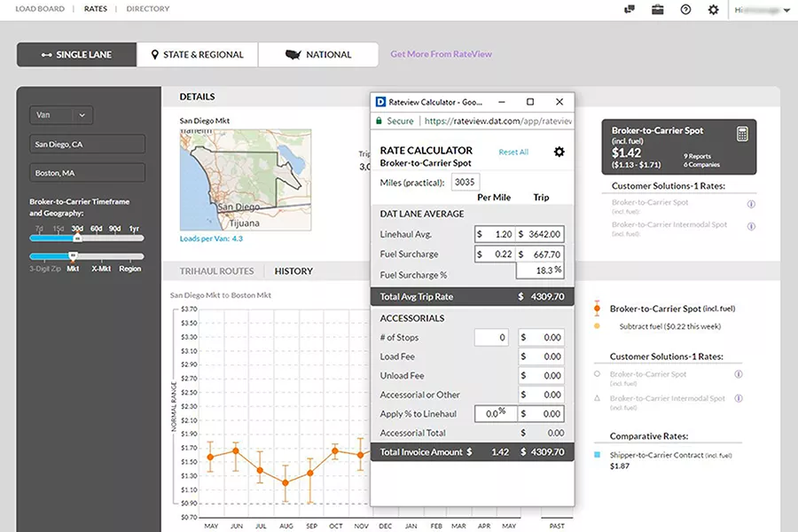The width and height of the screenshot is (798, 532).
Task: Show info for Broker-to-Carrier Spot under top Customer Solutions
Action: click(751, 204)
